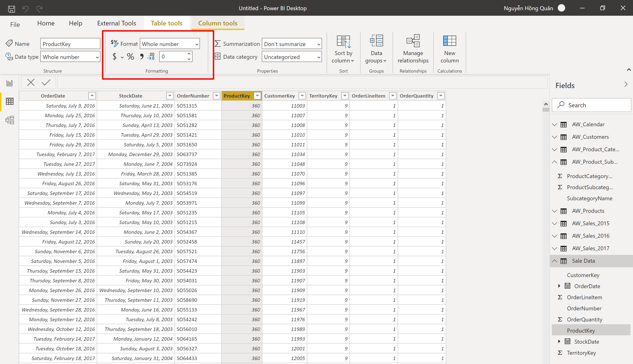Collapse the AW_Product_Sub... table
The width and height of the screenshot is (633, 364).
pos(555,162)
